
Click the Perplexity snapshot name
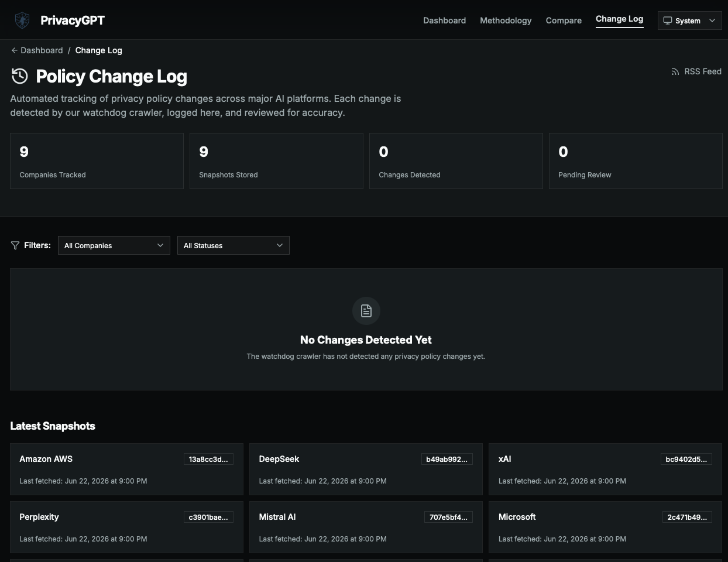tap(39, 517)
